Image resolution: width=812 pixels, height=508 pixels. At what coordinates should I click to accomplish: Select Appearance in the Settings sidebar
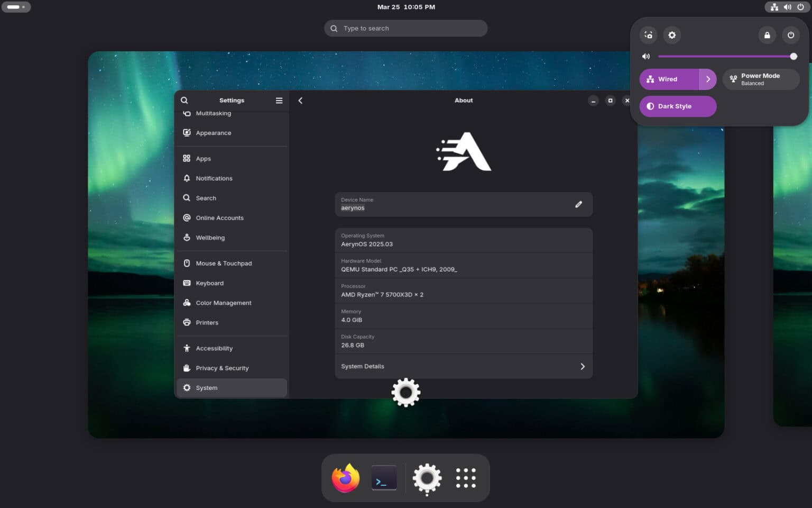coord(213,133)
